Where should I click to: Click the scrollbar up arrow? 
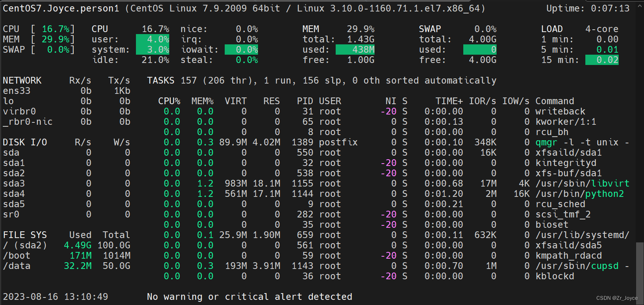click(x=640, y=6)
